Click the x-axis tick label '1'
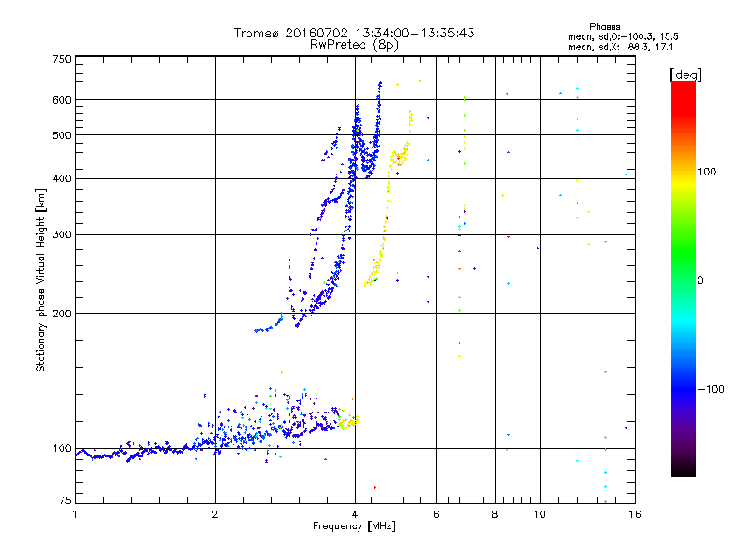747x560 pixels. click(75, 514)
